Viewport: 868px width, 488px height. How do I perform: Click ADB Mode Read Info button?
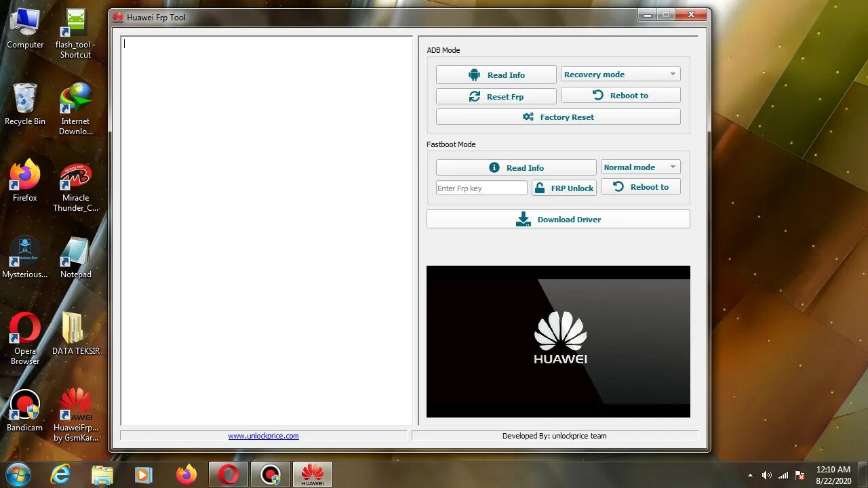pyautogui.click(x=496, y=75)
